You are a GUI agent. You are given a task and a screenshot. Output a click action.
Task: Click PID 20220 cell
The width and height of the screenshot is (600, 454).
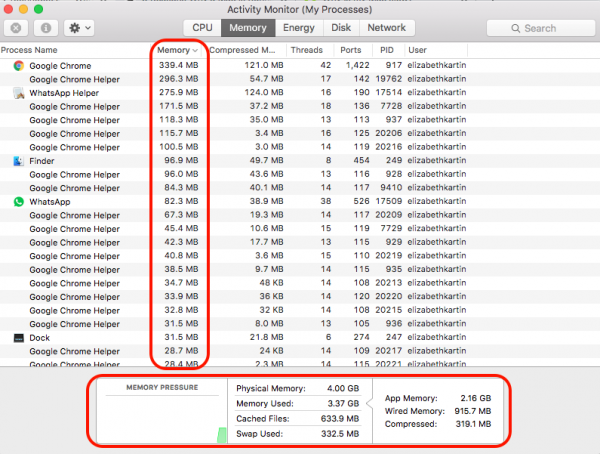pyautogui.click(x=388, y=296)
